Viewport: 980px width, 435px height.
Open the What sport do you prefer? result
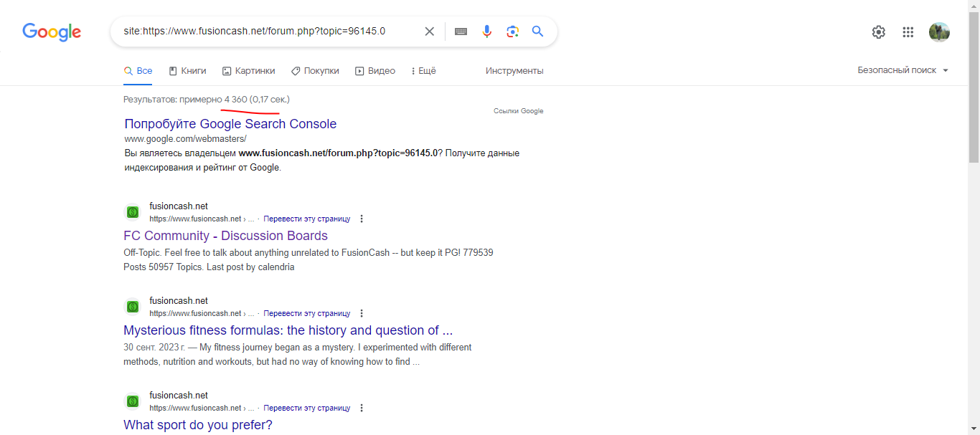198,425
